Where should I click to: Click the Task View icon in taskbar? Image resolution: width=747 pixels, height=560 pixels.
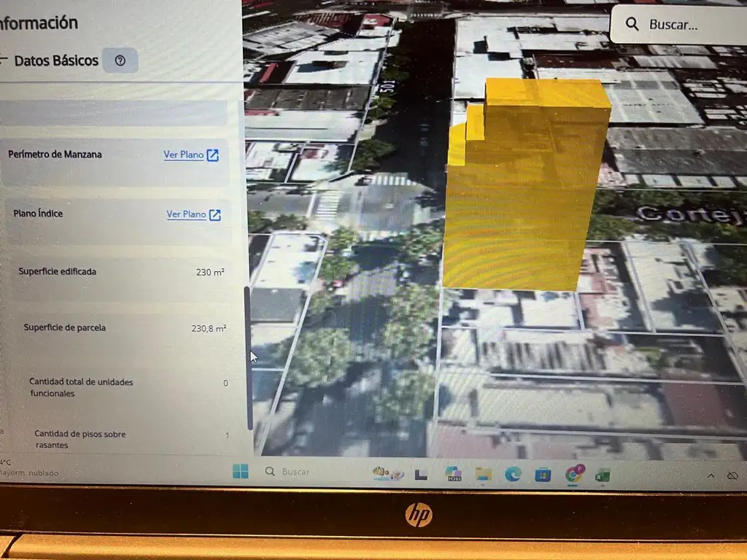pos(421,474)
